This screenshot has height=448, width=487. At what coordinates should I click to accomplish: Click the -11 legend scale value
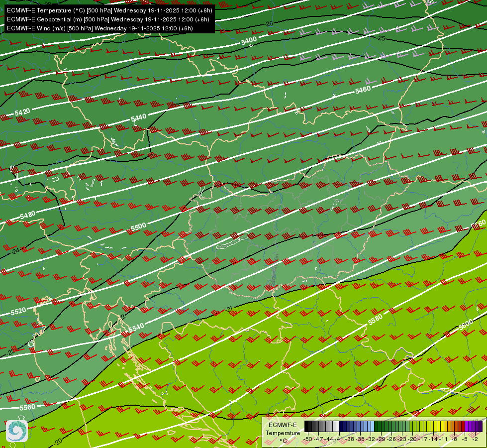pos(444,439)
